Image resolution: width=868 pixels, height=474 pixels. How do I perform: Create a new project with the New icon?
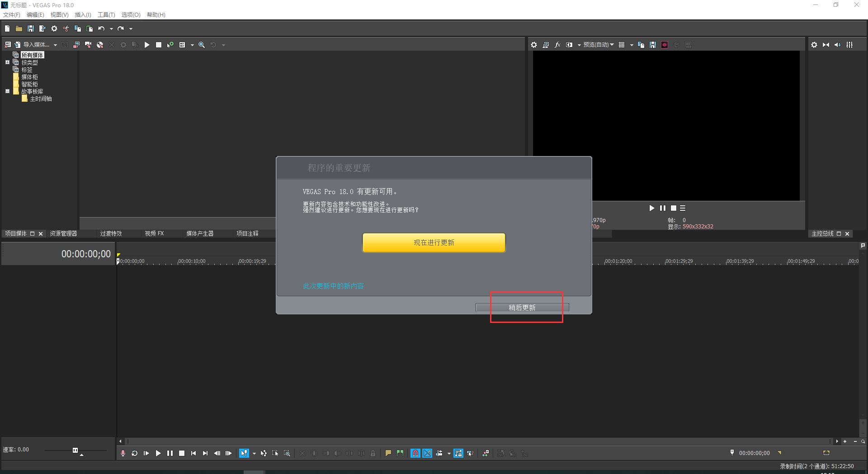coord(7,28)
